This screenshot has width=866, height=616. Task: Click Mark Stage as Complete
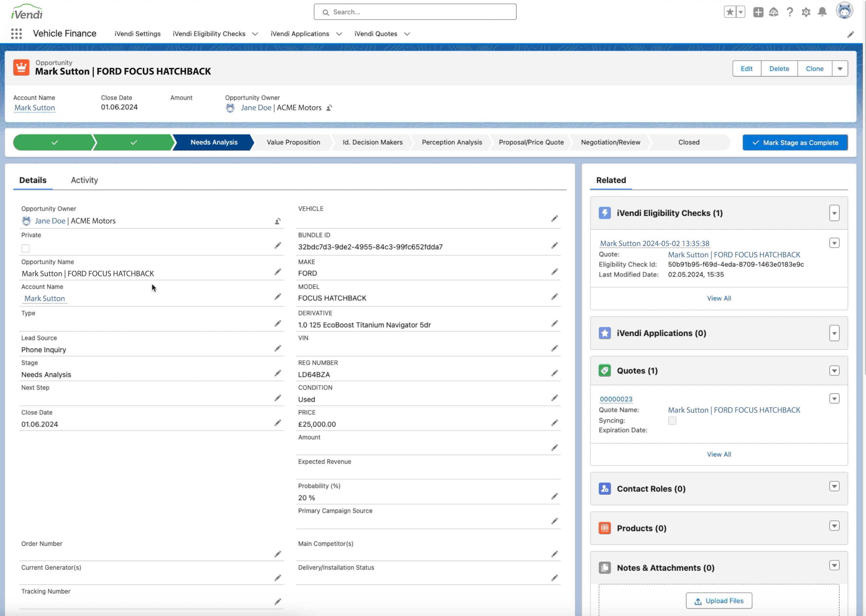(795, 143)
